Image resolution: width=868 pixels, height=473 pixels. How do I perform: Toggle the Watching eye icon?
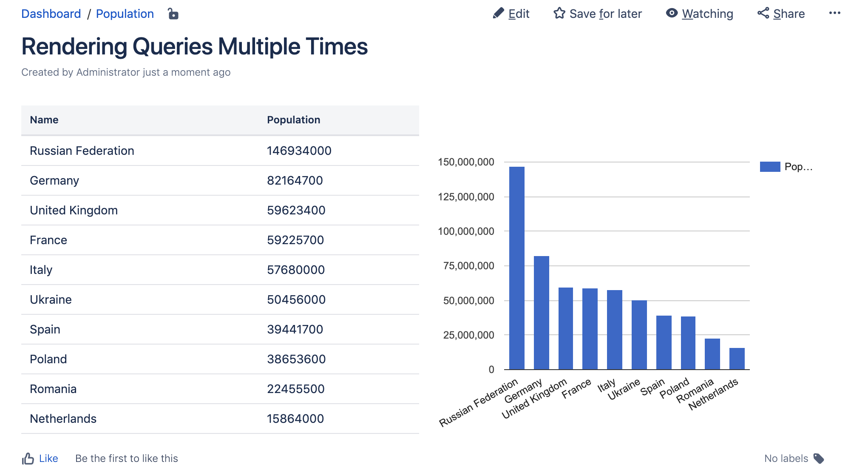pyautogui.click(x=672, y=13)
